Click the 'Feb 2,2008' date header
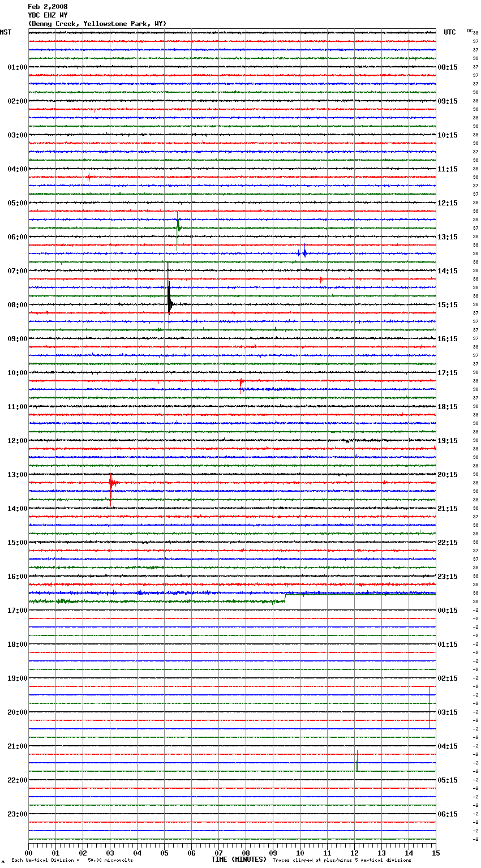481x868 pixels. pos(48,7)
